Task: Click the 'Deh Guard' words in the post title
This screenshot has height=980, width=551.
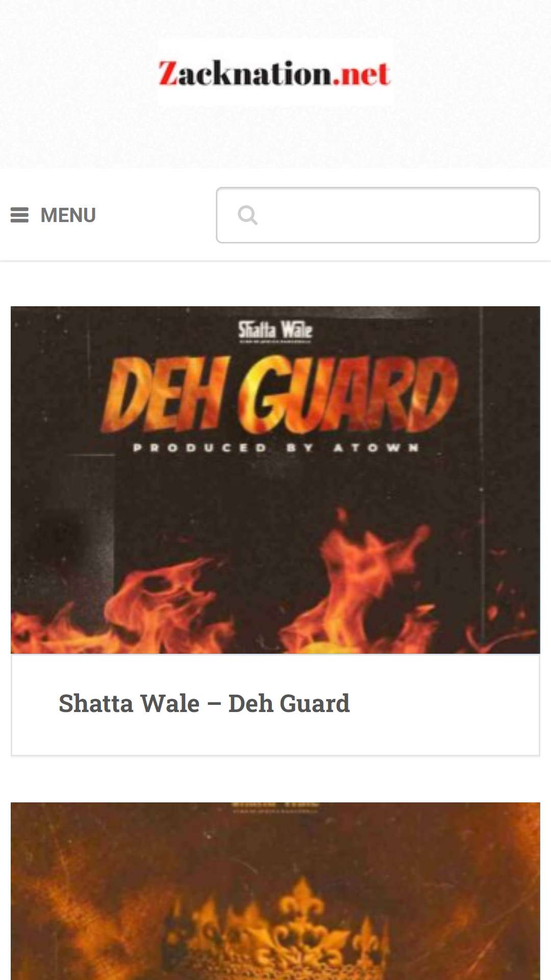Action: 289,703
